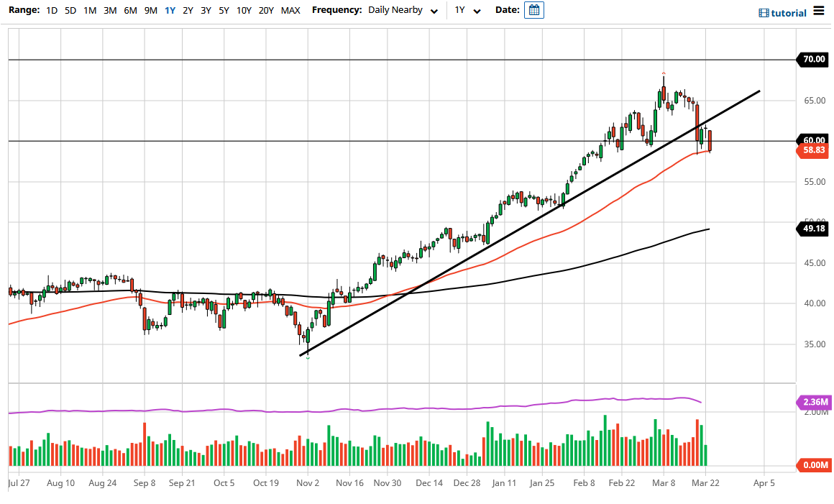Select the currently active 1Y range
Screen dimensions: 834x504
[x=170, y=11]
